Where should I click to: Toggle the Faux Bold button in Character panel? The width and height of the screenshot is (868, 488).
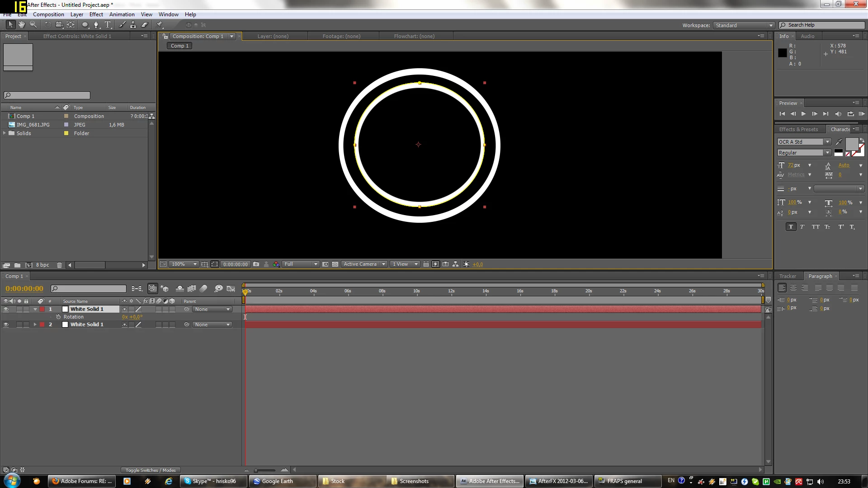click(x=791, y=227)
